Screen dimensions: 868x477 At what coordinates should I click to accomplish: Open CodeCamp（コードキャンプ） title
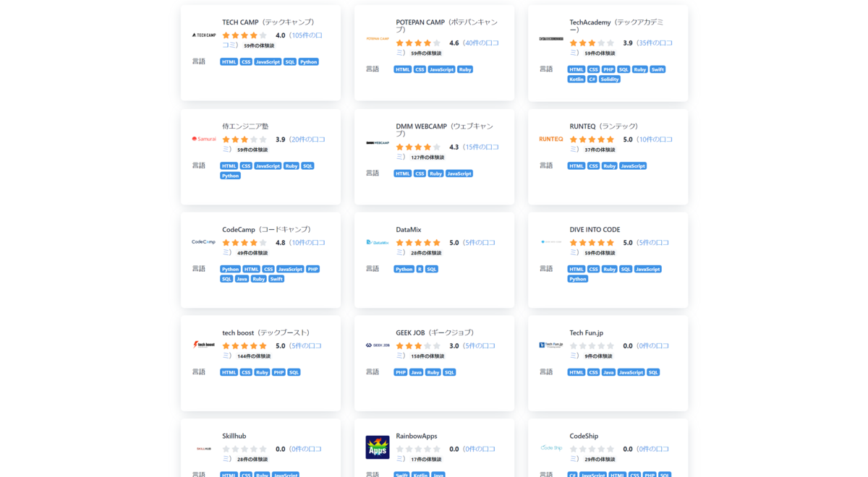point(268,230)
